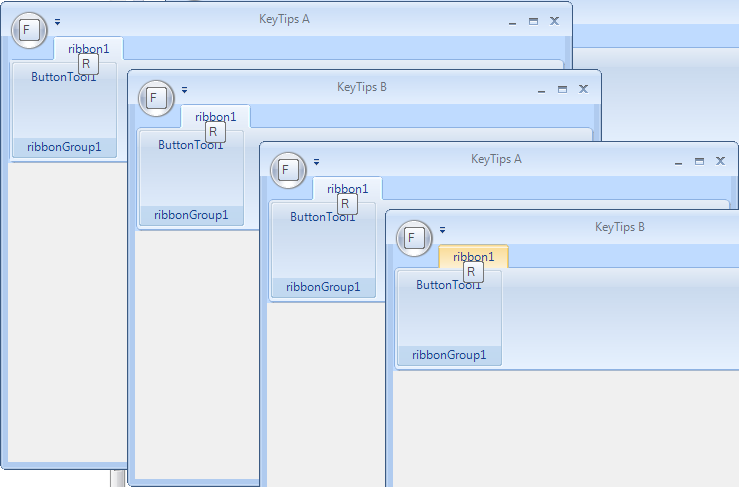Click the F application orb in the nearer KeyTips A window

pyautogui.click(x=287, y=169)
